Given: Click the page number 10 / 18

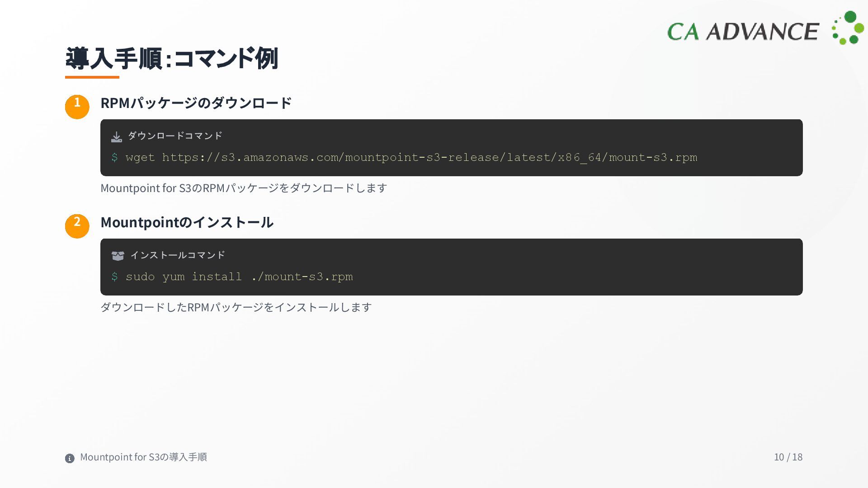Looking at the screenshot, I should pyautogui.click(x=788, y=457).
